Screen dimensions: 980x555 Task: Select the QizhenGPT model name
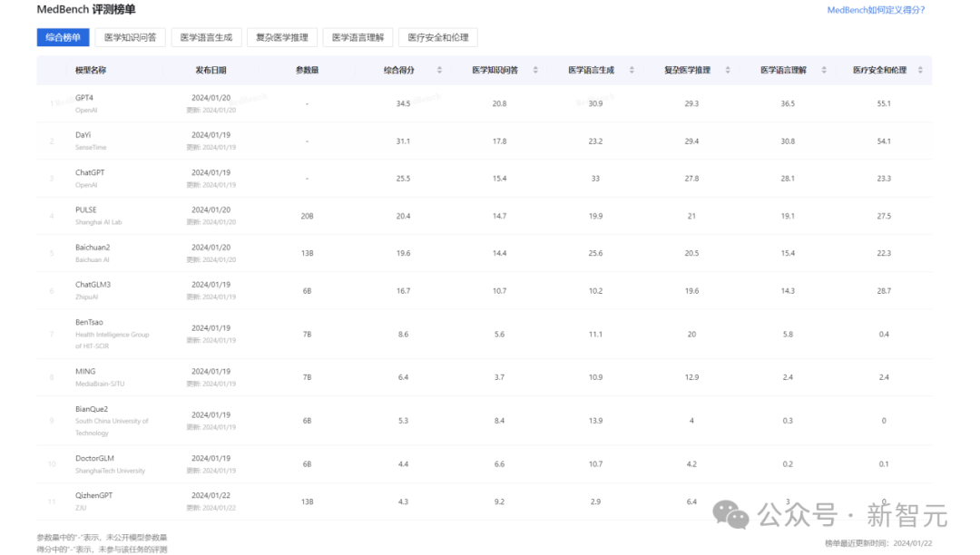94,496
